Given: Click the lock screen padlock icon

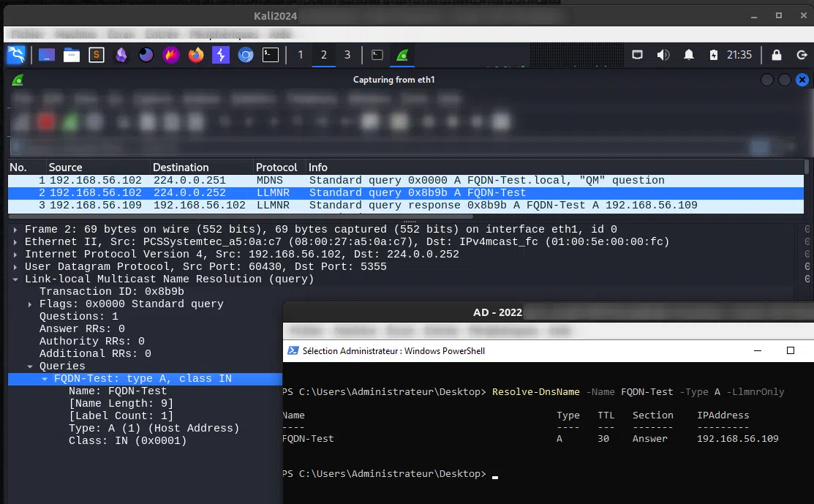Looking at the screenshot, I should pyautogui.click(x=777, y=55).
